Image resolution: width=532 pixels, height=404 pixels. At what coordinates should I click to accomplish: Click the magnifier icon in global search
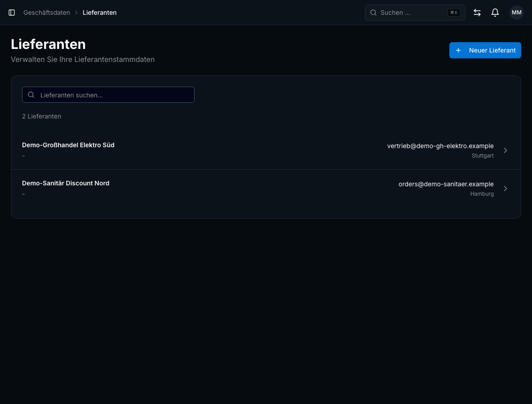[373, 13]
